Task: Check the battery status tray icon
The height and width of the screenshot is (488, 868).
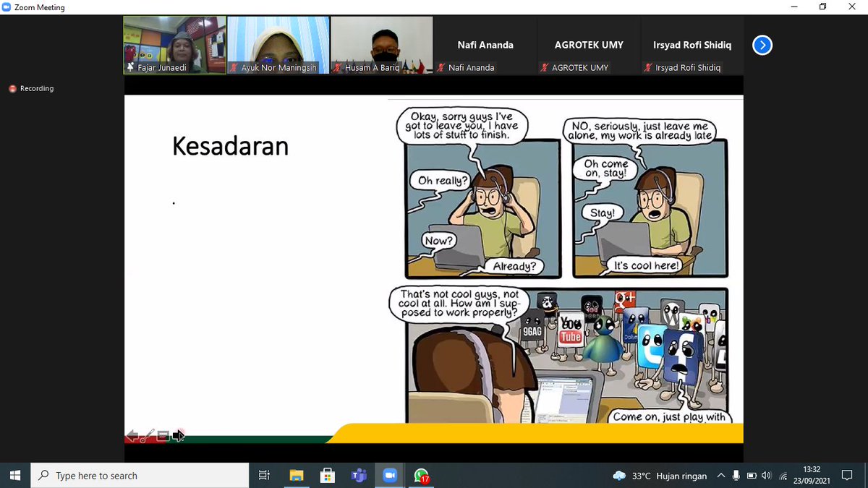Action: 752,476
